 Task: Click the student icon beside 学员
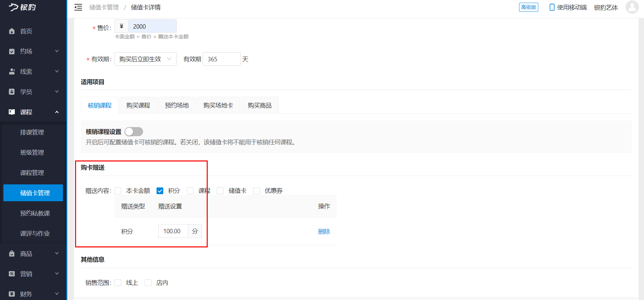[12, 92]
